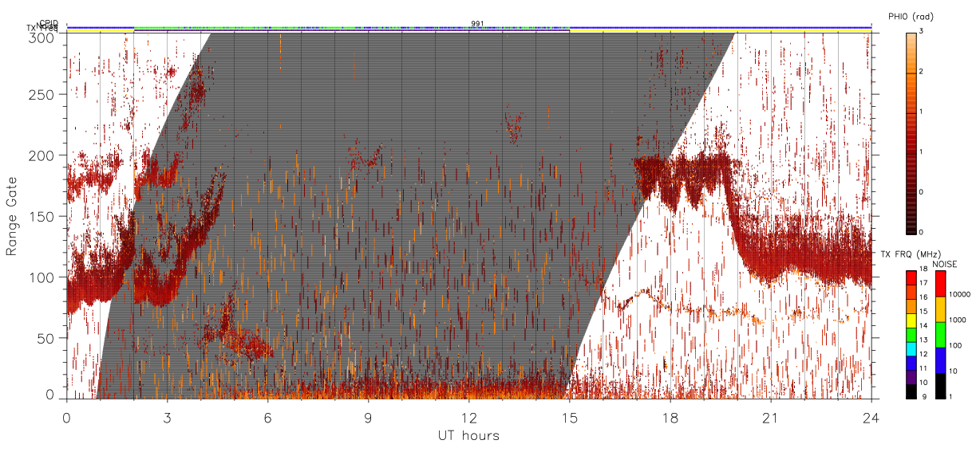The width and height of the screenshot is (980, 452).
Task: Click the UT hours tick label '21'
Action: [x=771, y=417]
